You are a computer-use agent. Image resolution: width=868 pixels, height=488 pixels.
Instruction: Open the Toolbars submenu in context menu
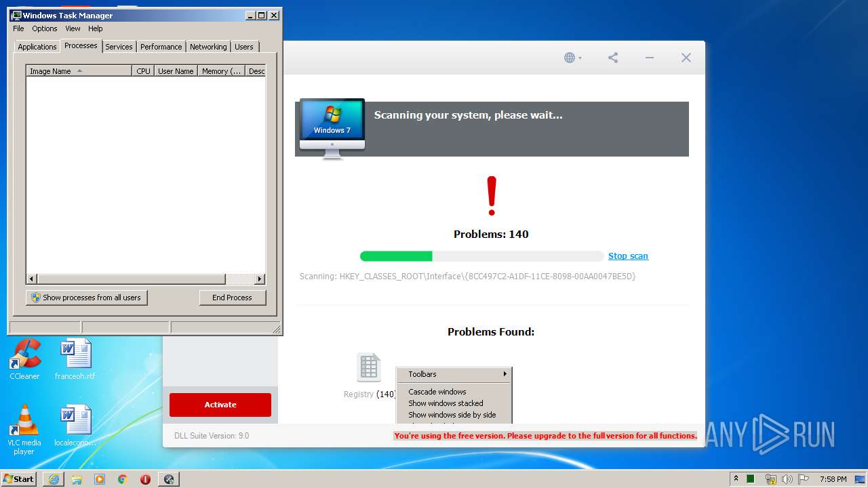pyautogui.click(x=454, y=374)
